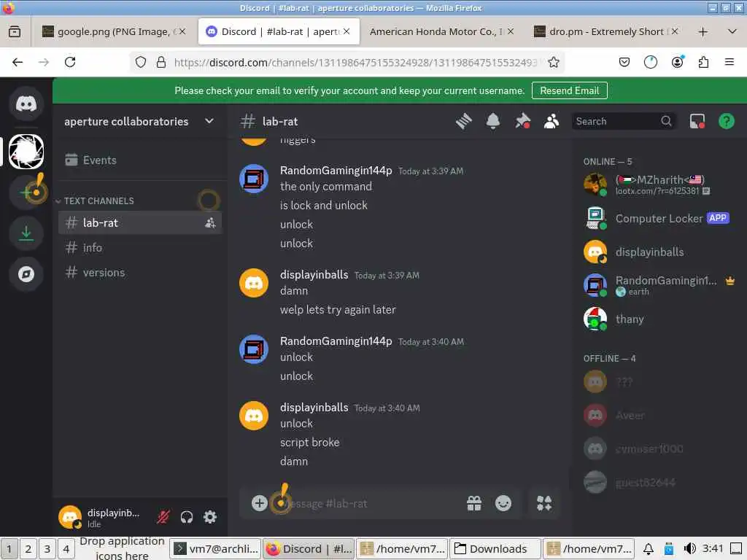The width and height of the screenshot is (747, 560).
Task: Open notification settings bell icon
Action: pos(493,122)
